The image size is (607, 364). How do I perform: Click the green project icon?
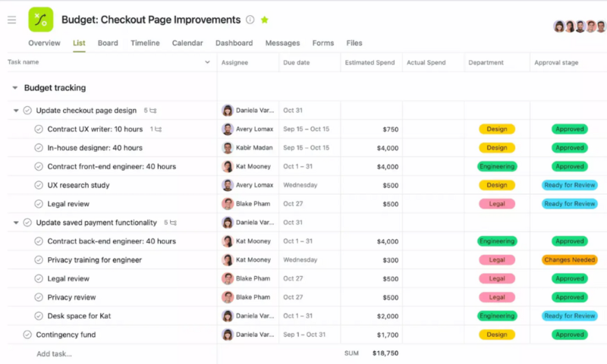(41, 20)
